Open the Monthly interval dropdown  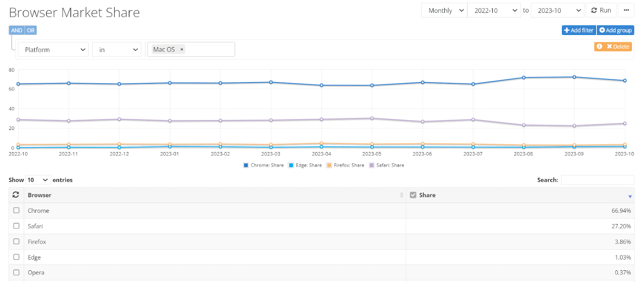tap(444, 10)
